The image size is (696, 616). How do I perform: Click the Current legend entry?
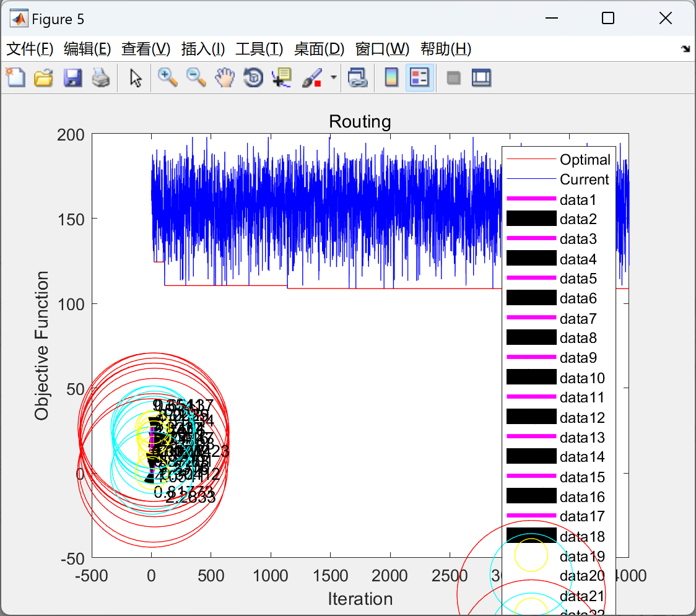coord(584,180)
